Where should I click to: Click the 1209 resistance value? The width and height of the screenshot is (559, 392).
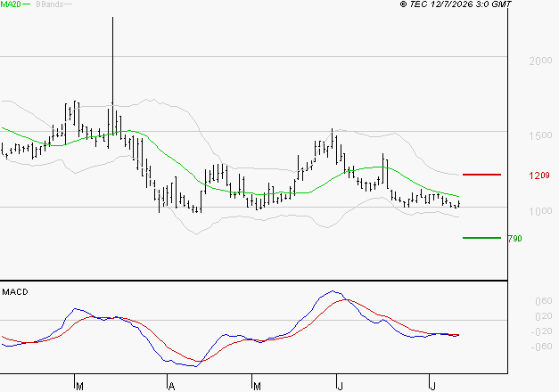coord(539,176)
